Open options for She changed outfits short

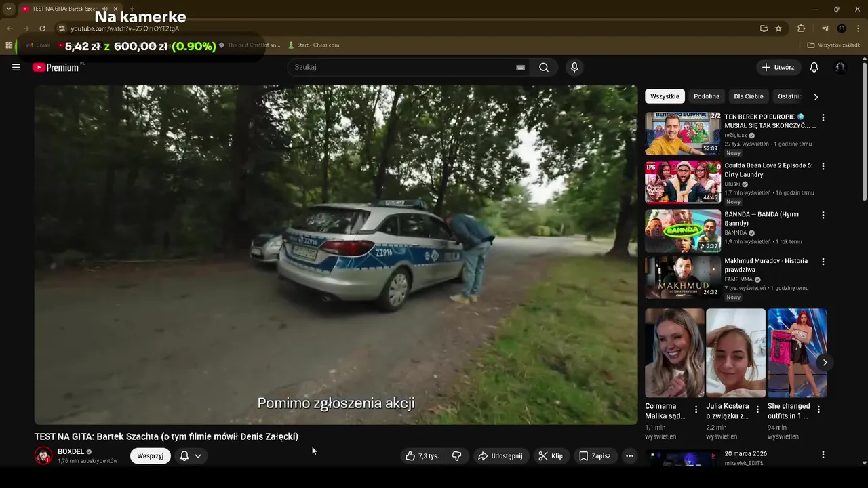pos(818,409)
